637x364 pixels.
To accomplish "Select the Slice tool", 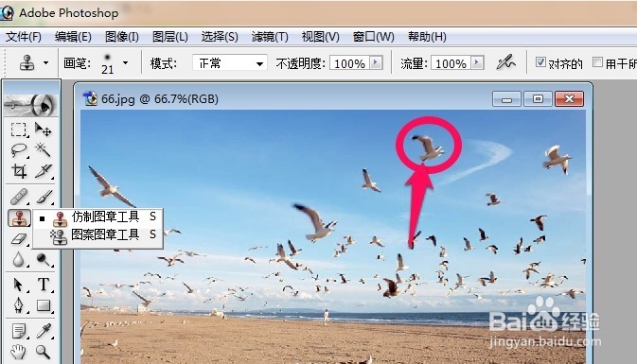I will tap(43, 171).
